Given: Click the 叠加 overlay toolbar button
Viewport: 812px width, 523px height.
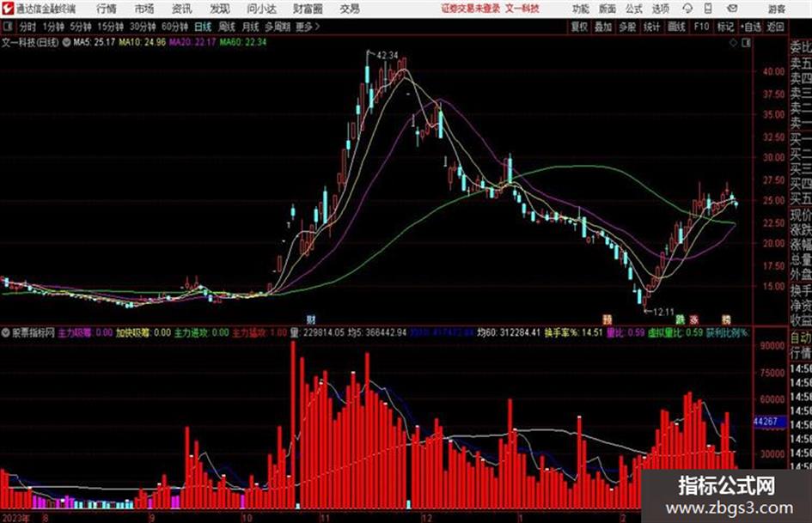Looking at the screenshot, I should click(x=603, y=27).
